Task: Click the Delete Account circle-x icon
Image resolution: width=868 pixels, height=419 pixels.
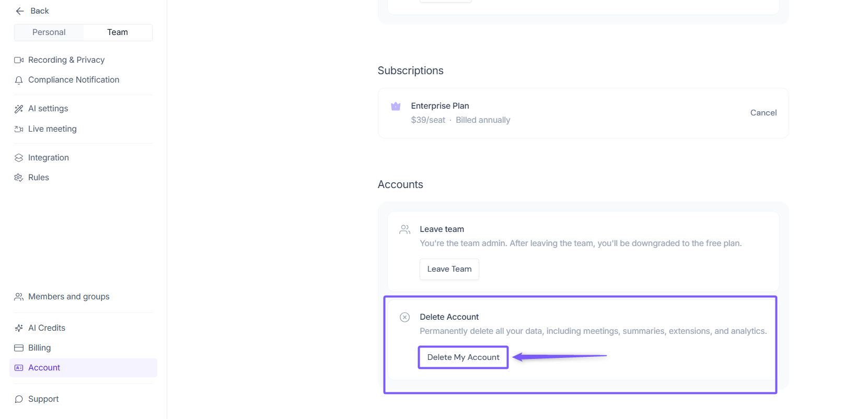Action: [404, 317]
